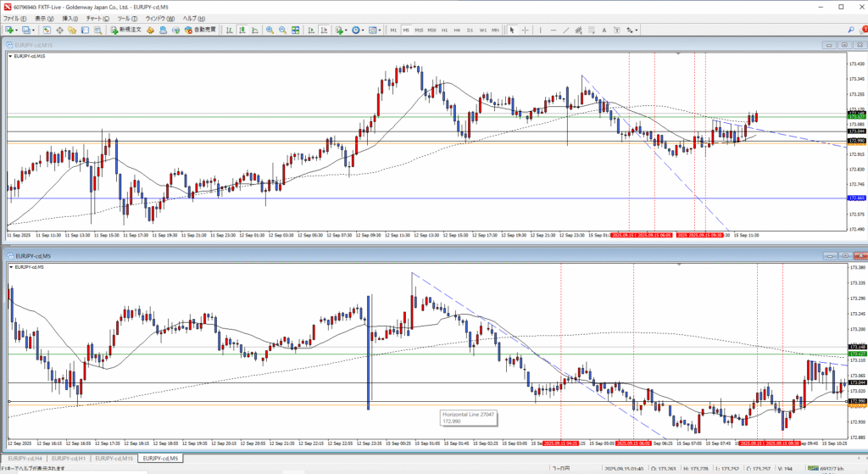Image resolution: width=868 pixels, height=474 pixels.
Task: Open the templates icon
Action: (373, 30)
